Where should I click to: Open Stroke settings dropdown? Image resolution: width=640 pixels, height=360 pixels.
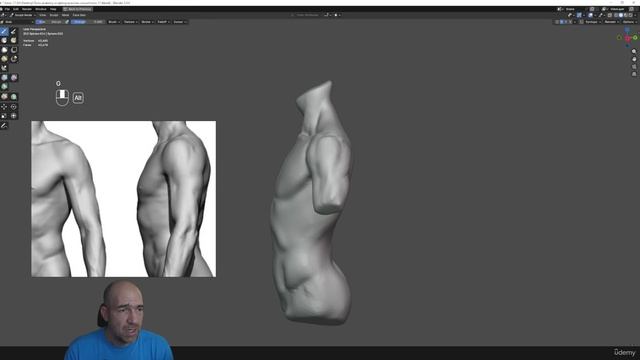147,22
